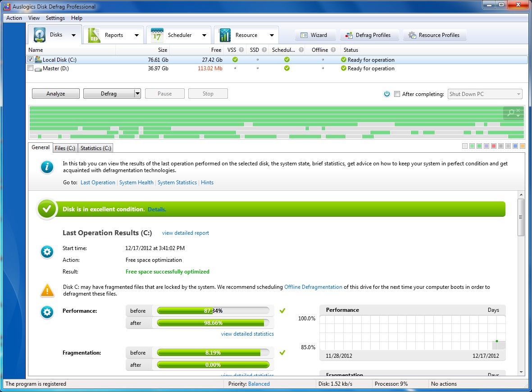Open the Shut Down PC combo box
532x392 pixels.
pos(485,94)
